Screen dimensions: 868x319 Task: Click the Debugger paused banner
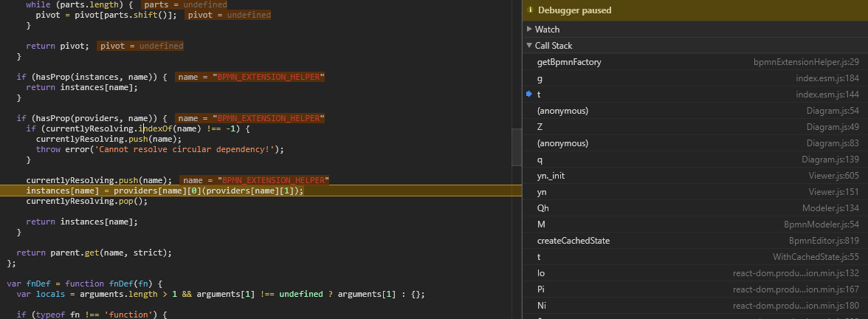pyautogui.click(x=695, y=10)
